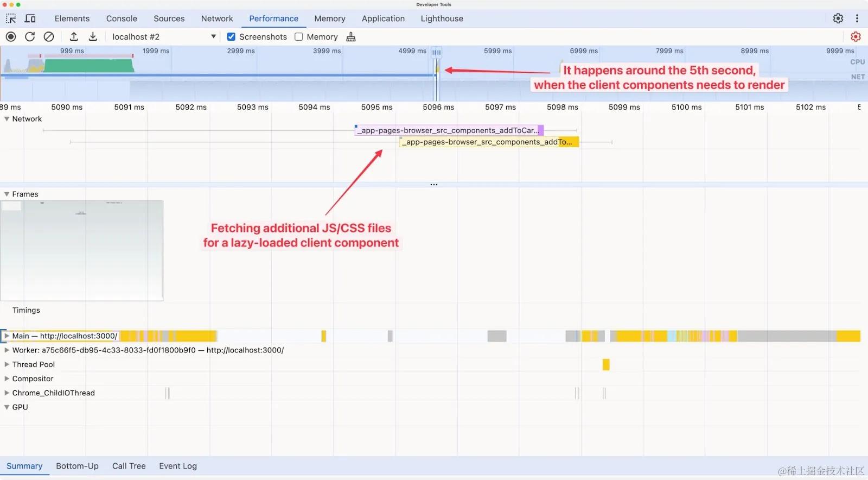The width and height of the screenshot is (868, 480).
Task: Click the Timings track label
Action: point(26,310)
